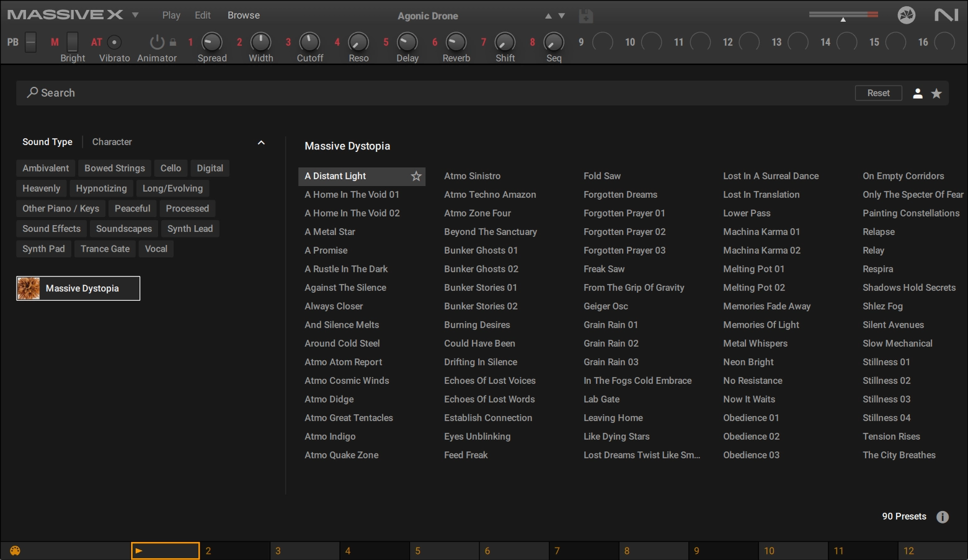The width and height of the screenshot is (968, 560).
Task: Toggle the Animator power button
Action: [158, 42]
